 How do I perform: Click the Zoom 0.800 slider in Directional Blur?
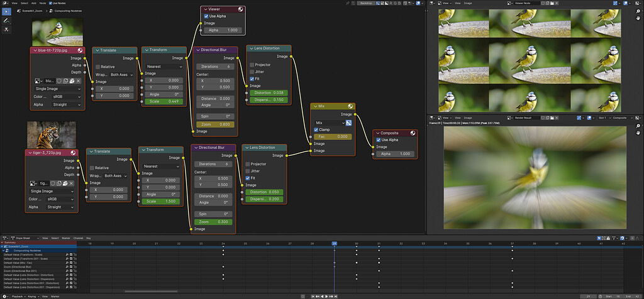tap(215, 124)
